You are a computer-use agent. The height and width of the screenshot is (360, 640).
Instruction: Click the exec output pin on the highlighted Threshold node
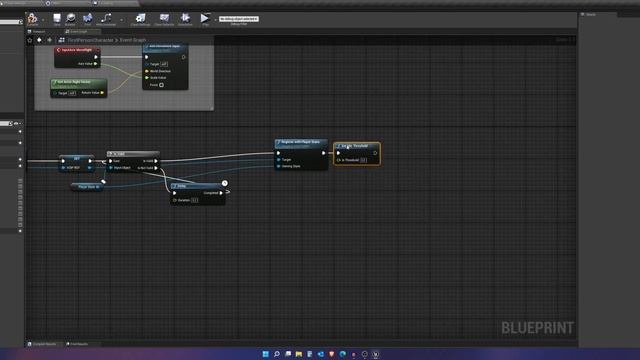click(x=375, y=153)
